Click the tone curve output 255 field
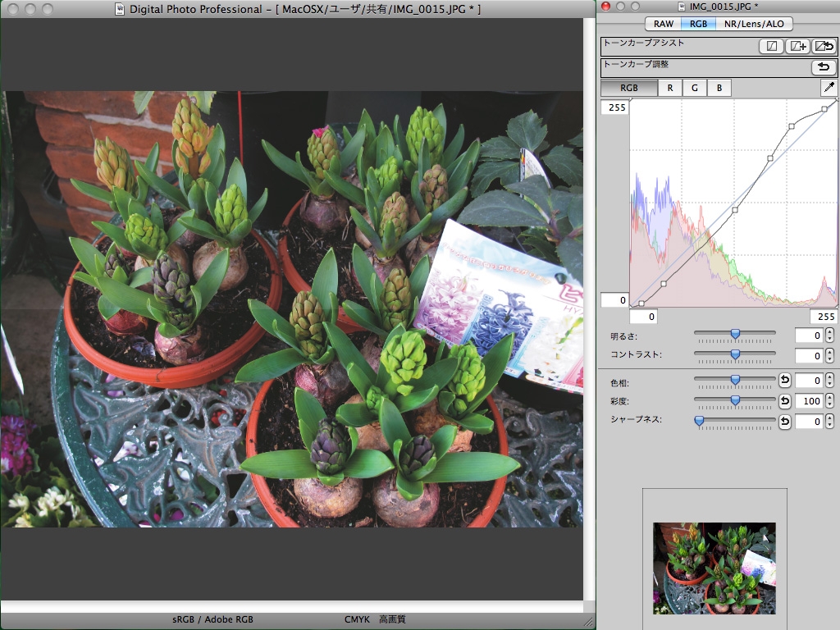This screenshot has width=840, height=630. pos(614,107)
